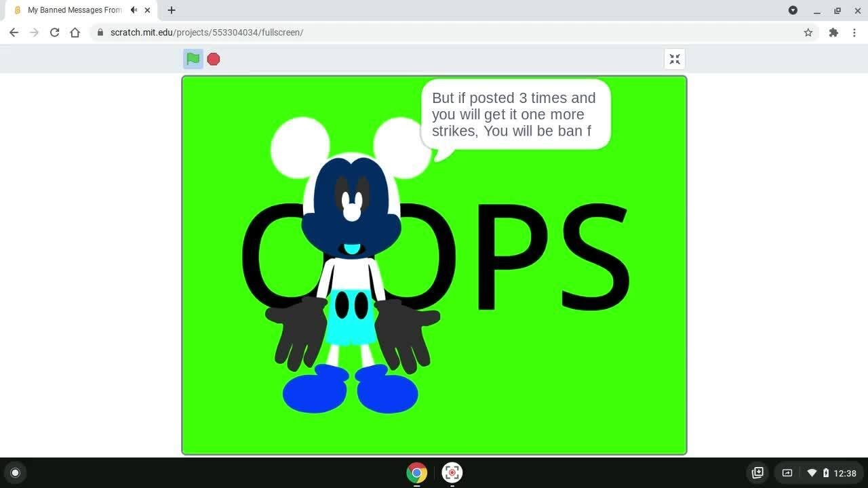
Task: Open the ChromeOS launcher button
Action: (16, 473)
